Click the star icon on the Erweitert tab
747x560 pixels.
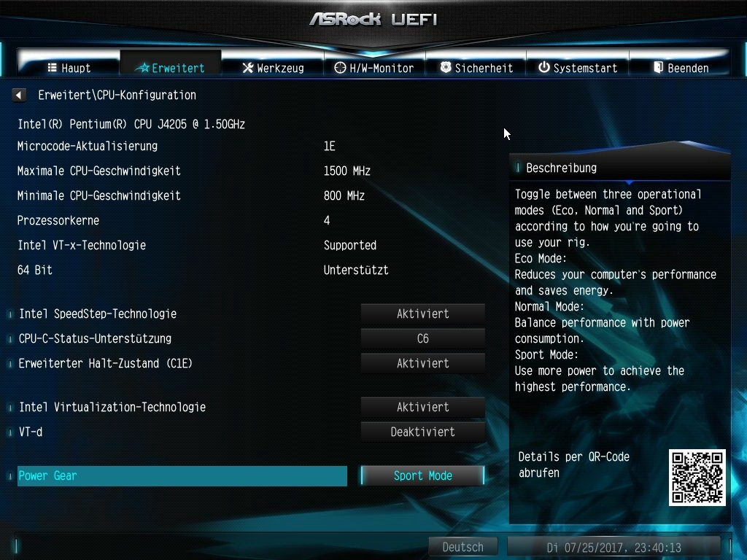point(142,68)
